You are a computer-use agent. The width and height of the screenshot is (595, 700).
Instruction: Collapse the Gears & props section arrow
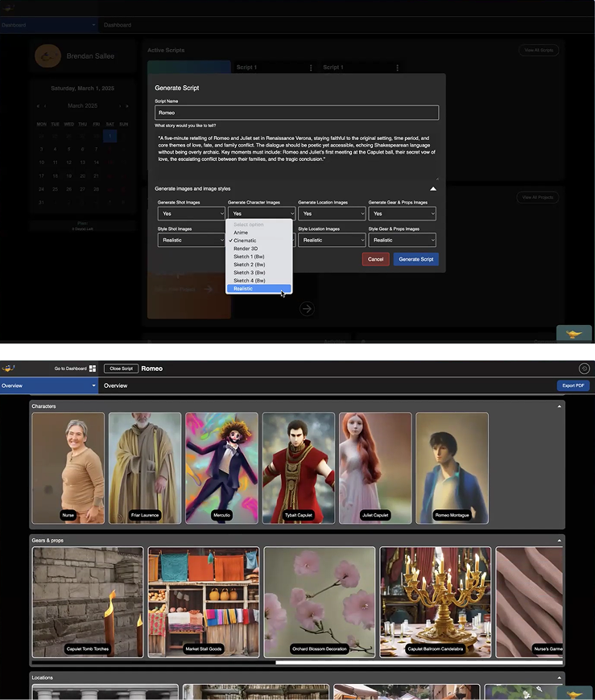(559, 541)
